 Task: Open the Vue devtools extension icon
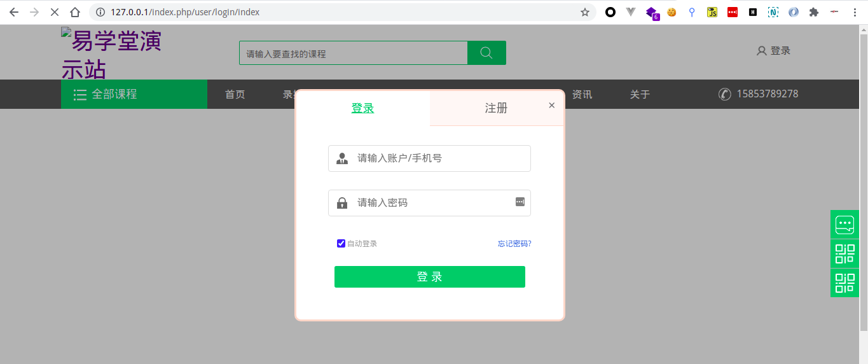(631, 12)
